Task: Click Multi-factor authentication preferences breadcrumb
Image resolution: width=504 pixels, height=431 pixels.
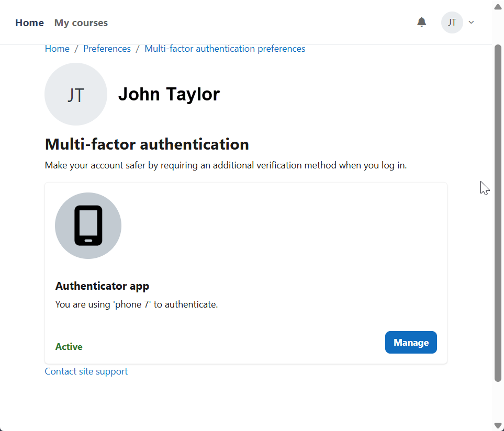Action: pyautogui.click(x=225, y=49)
